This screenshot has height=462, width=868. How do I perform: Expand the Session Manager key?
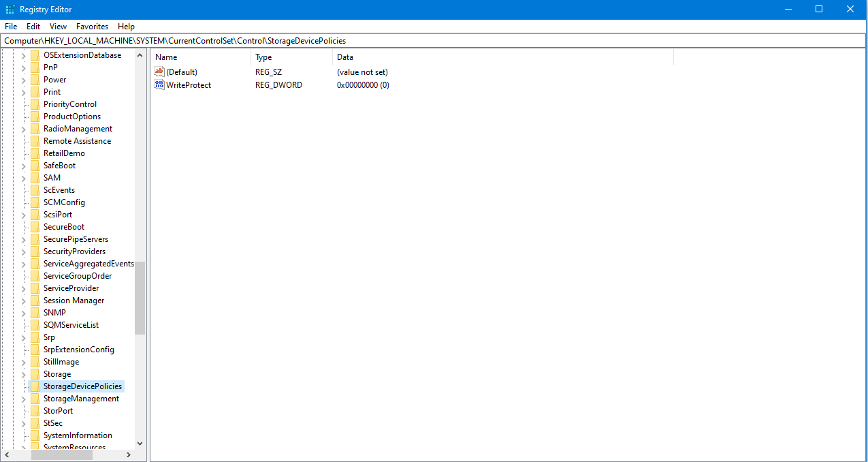[x=24, y=301]
